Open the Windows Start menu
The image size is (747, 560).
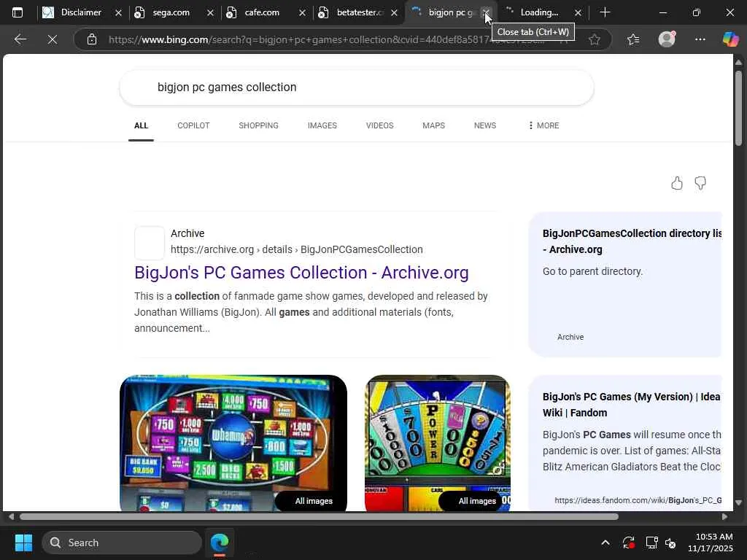pos(23,542)
